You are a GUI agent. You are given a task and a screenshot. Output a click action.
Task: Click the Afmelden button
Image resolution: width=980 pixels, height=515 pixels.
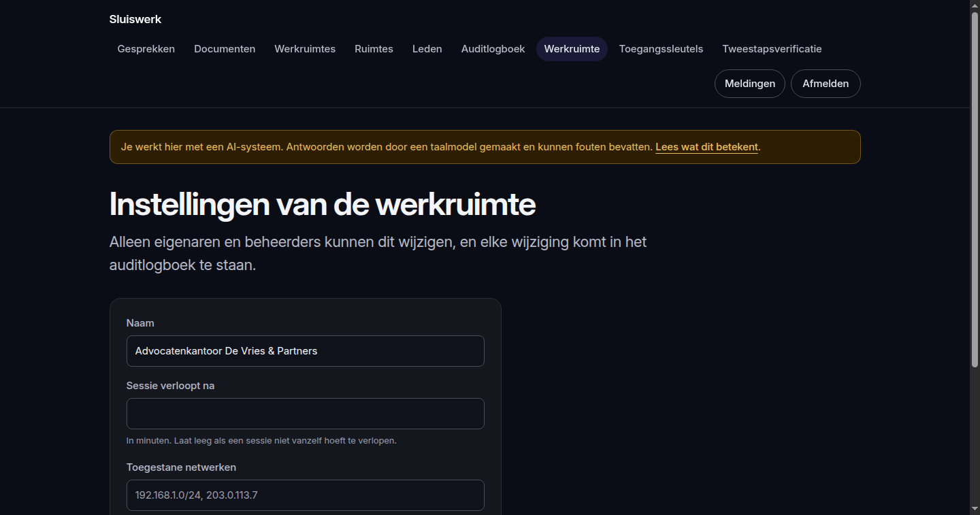(x=826, y=84)
